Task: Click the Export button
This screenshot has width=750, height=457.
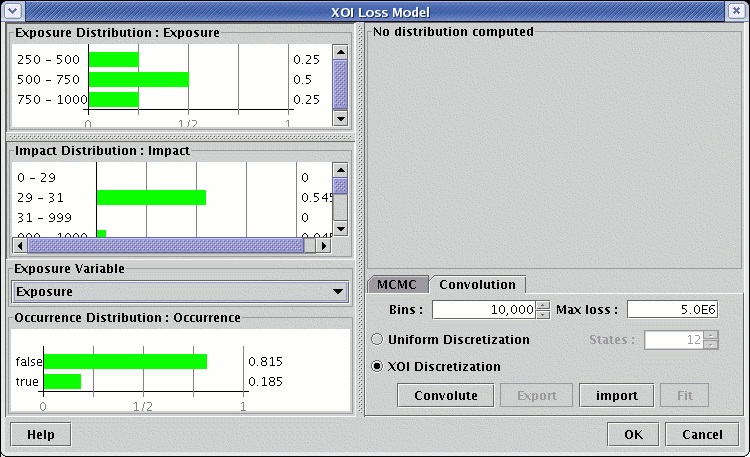Action: (x=537, y=395)
